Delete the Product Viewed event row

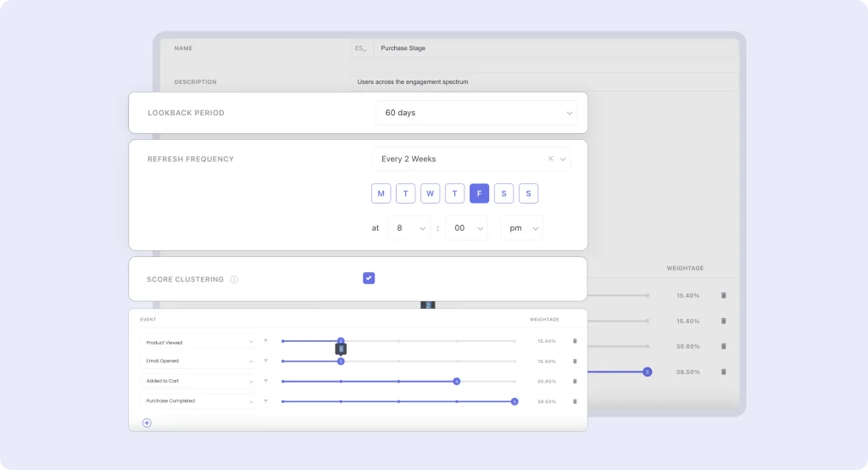click(575, 341)
